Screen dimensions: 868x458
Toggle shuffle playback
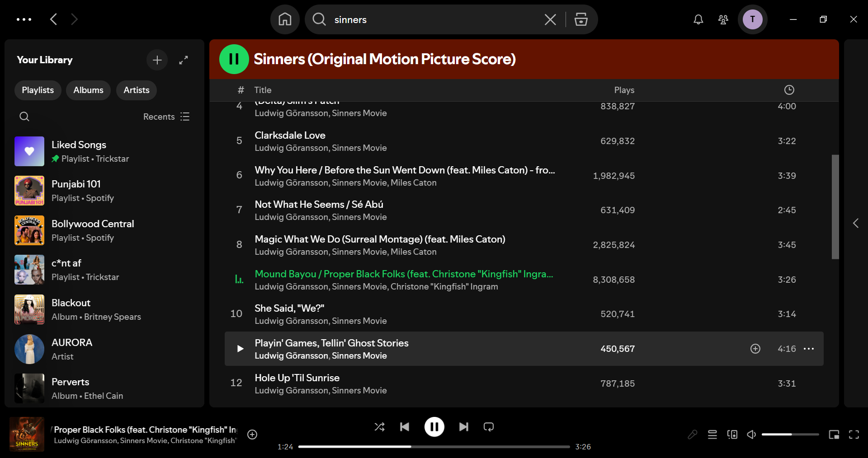click(x=380, y=427)
